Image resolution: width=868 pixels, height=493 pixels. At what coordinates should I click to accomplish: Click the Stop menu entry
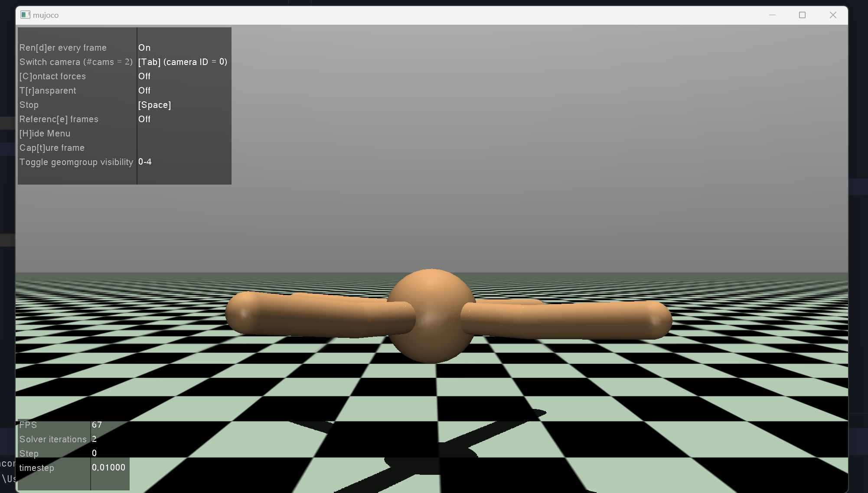click(x=29, y=105)
